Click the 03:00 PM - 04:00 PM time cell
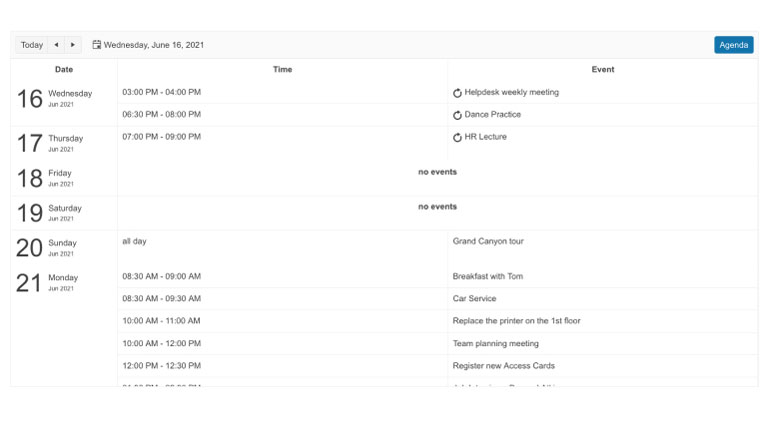 coord(282,92)
